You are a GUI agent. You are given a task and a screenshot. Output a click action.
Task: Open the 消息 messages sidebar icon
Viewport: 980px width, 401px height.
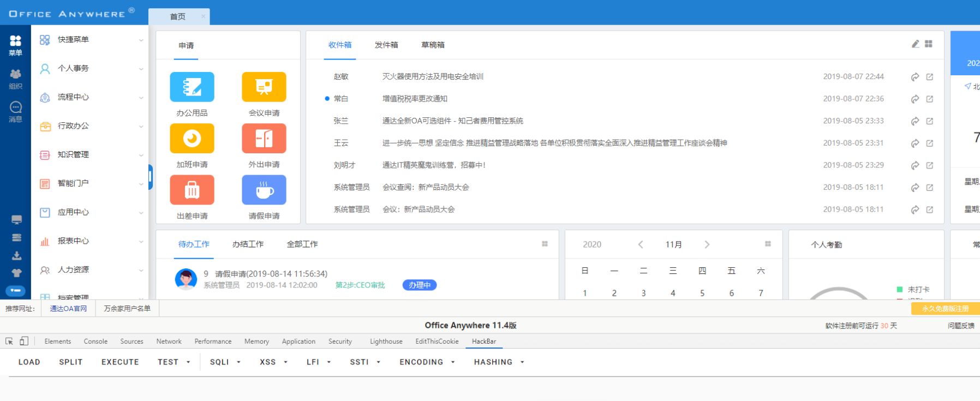pos(16,111)
